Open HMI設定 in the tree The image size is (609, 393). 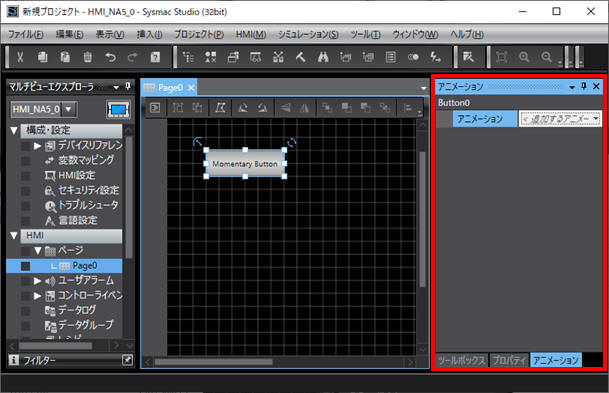(x=77, y=175)
